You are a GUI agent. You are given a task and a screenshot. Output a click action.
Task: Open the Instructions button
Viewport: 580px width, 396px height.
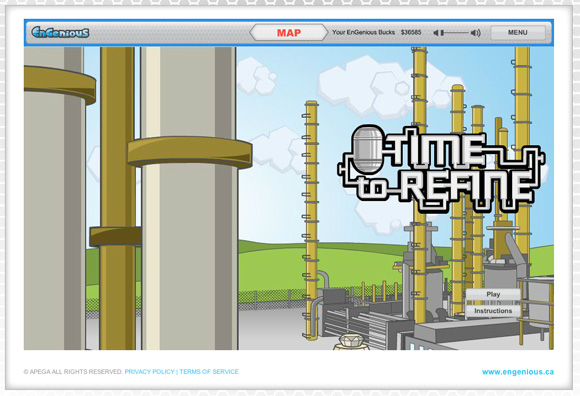point(493,311)
